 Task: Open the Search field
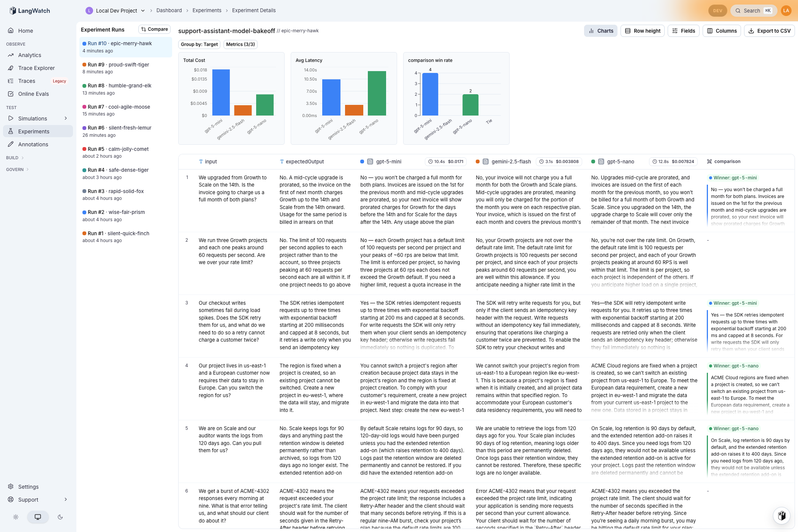click(754, 11)
